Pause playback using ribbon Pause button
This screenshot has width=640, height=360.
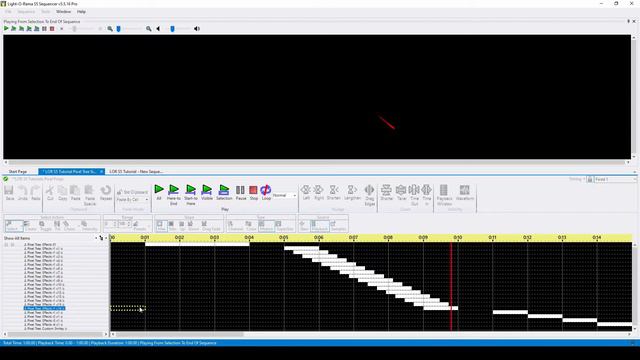point(241,192)
